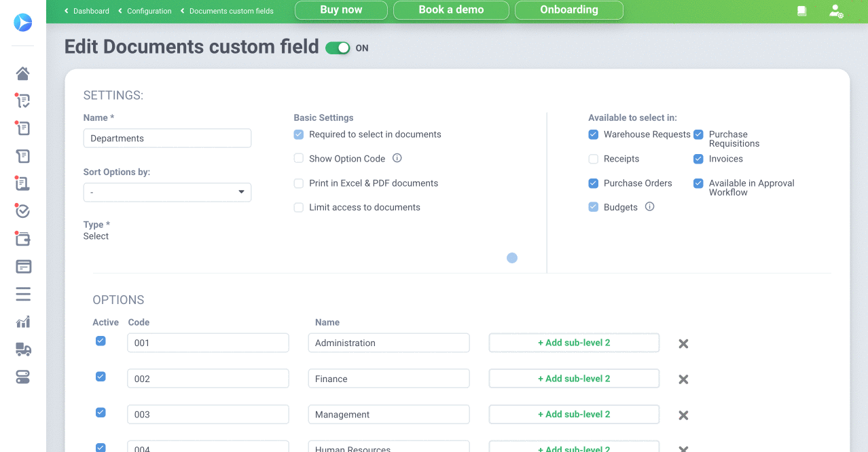
Task: Enable Limit access to documents checkbox
Action: pos(299,207)
